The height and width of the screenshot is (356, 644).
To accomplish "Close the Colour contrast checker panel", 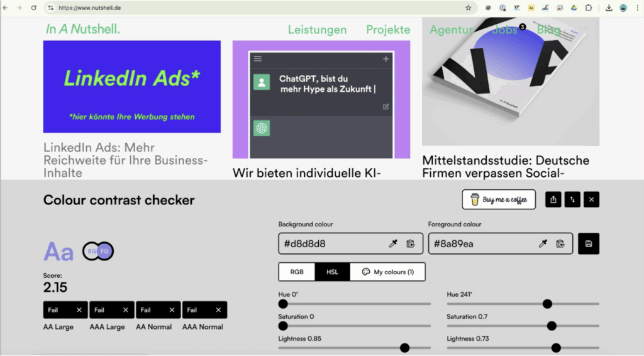I will pyautogui.click(x=591, y=199).
